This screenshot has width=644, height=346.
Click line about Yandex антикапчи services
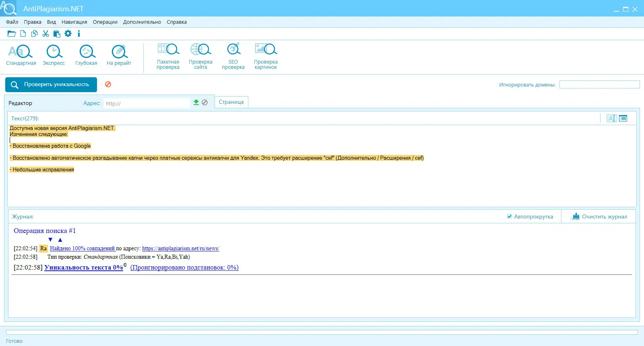217,158
